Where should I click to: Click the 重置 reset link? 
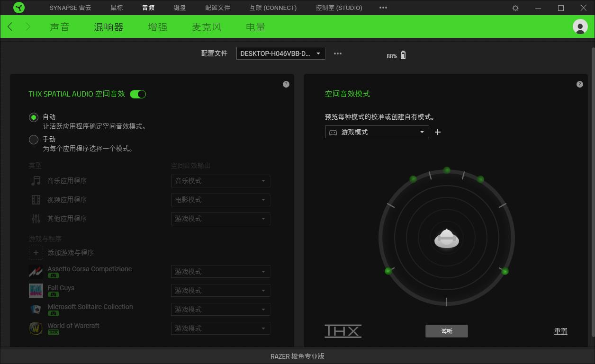tap(561, 331)
